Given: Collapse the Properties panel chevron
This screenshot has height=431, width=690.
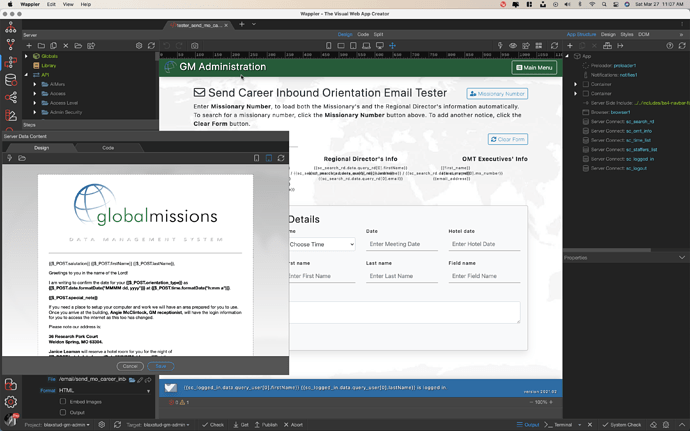Looking at the screenshot, I should click(x=682, y=258).
